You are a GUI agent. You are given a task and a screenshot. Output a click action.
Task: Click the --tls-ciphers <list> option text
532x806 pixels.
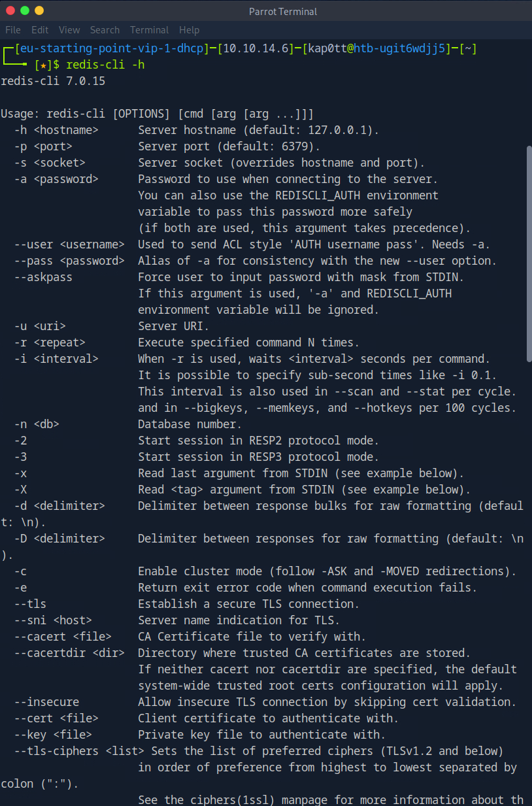click(x=73, y=751)
